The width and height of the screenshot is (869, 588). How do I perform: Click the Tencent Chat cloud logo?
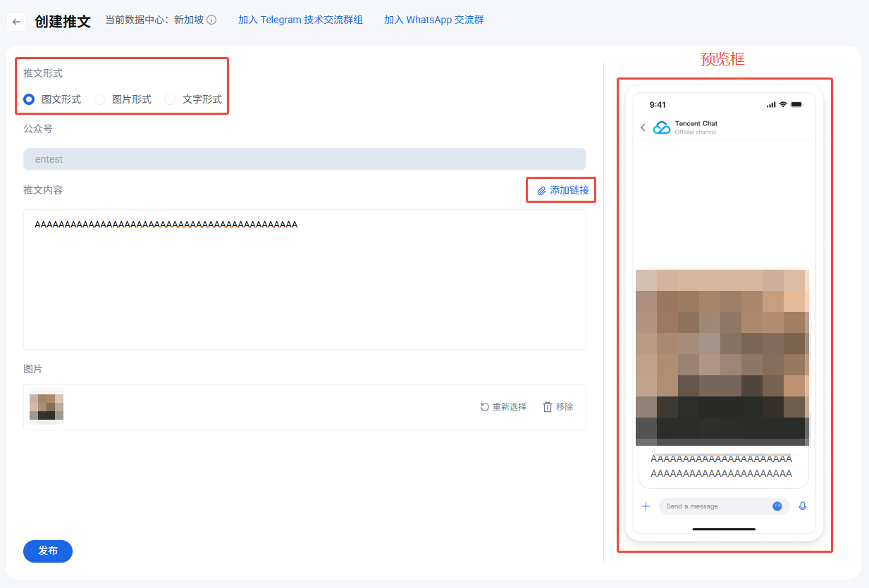[662, 127]
